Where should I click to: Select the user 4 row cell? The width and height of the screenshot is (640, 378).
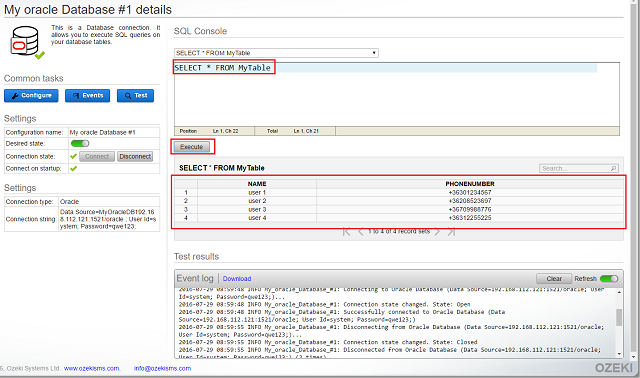click(x=257, y=218)
